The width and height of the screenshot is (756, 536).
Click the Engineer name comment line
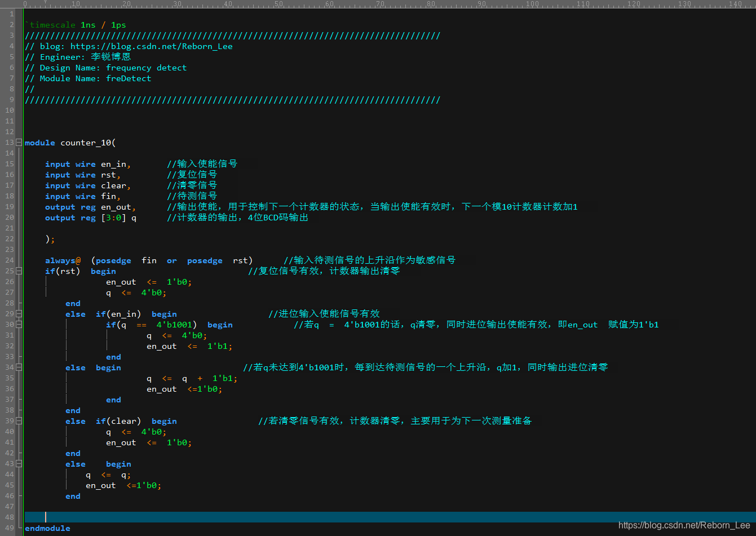click(x=78, y=57)
